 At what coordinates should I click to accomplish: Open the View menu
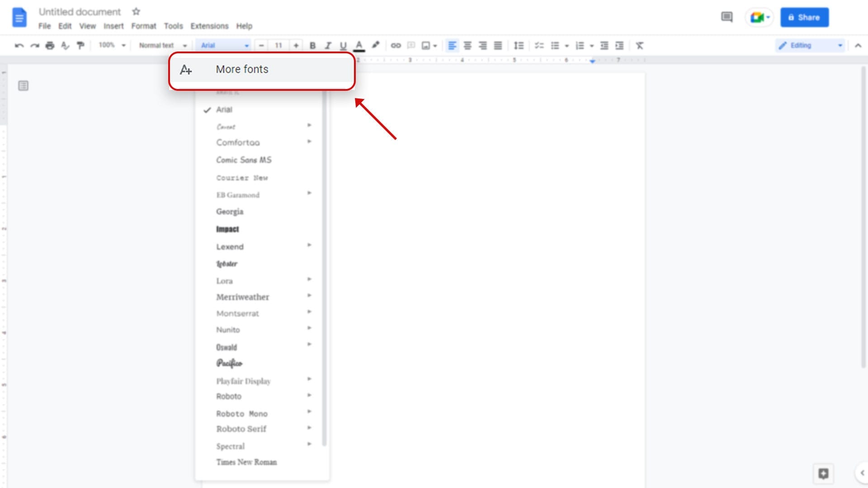pos(87,26)
